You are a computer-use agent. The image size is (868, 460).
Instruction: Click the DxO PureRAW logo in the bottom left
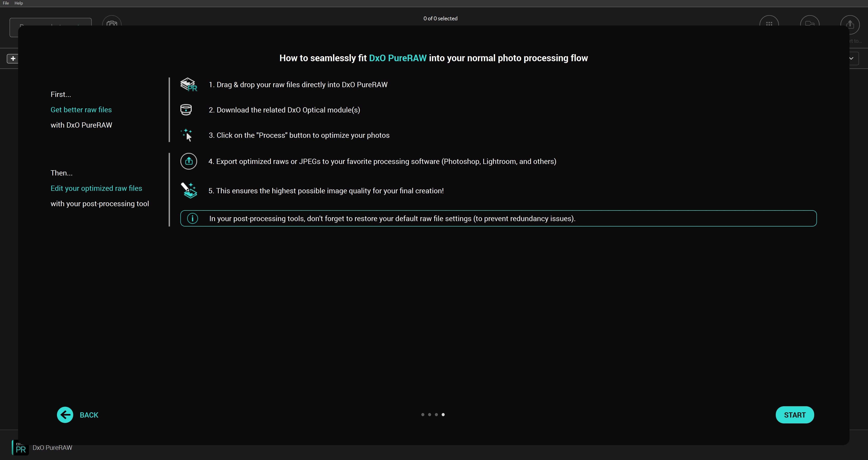(x=20, y=448)
